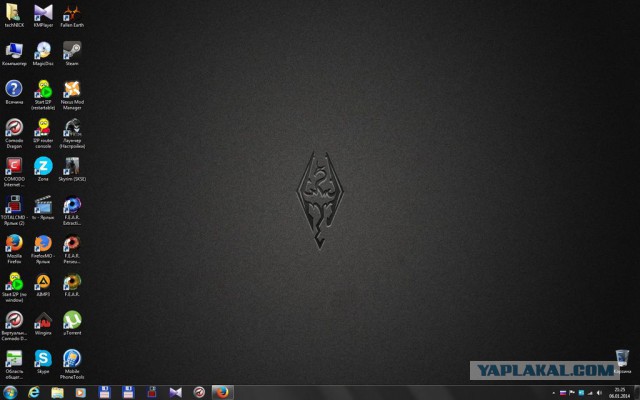Open the volume speaker tray icon
640x400 pixels.
point(599,393)
